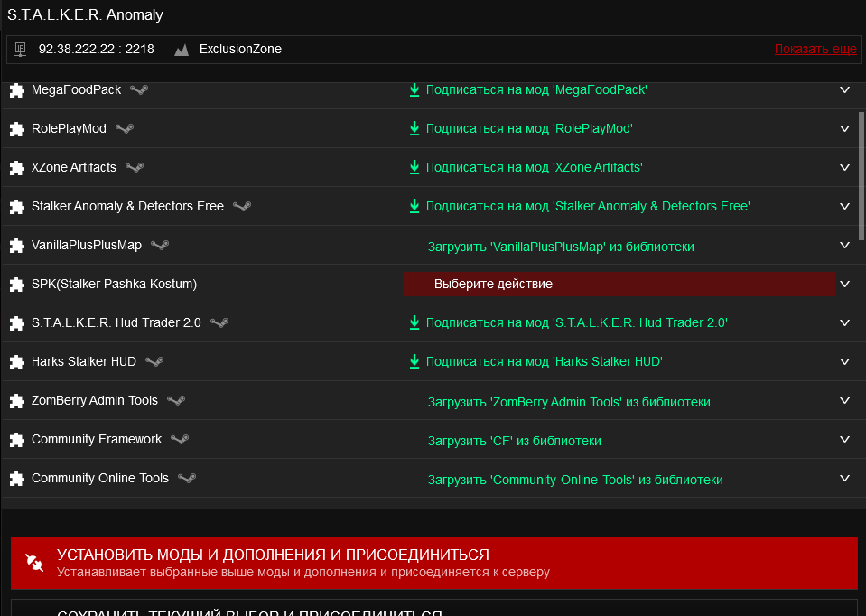The height and width of the screenshot is (616, 866).
Task: Click the Steam icon next to MegaFoodPack
Action: click(x=139, y=89)
